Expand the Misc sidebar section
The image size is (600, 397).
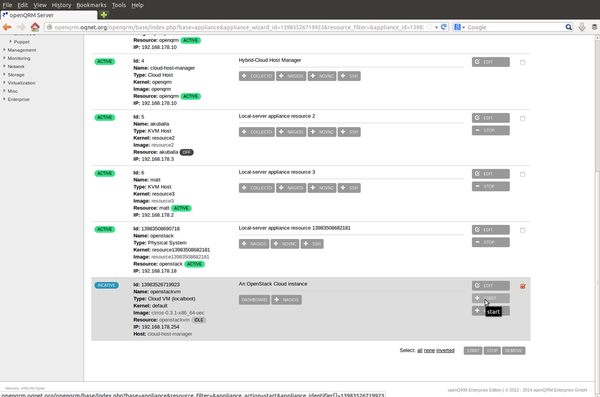pyautogui.click(x=4, y=91)
